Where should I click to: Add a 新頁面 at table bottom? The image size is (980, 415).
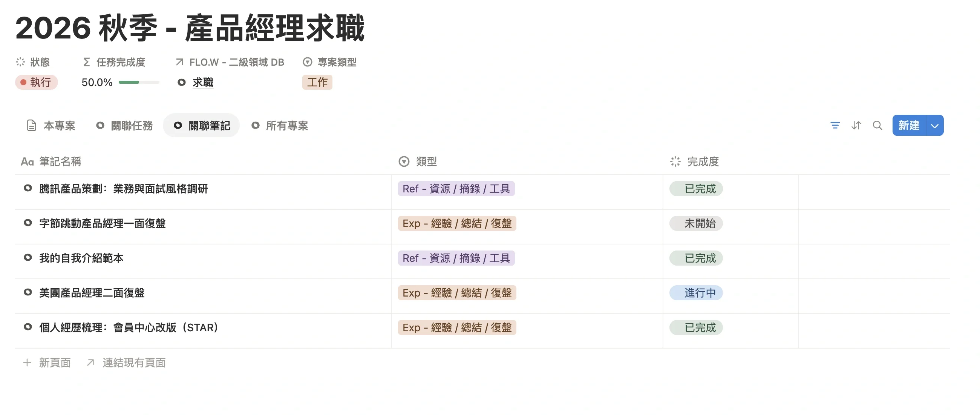[x=47, y=363]
